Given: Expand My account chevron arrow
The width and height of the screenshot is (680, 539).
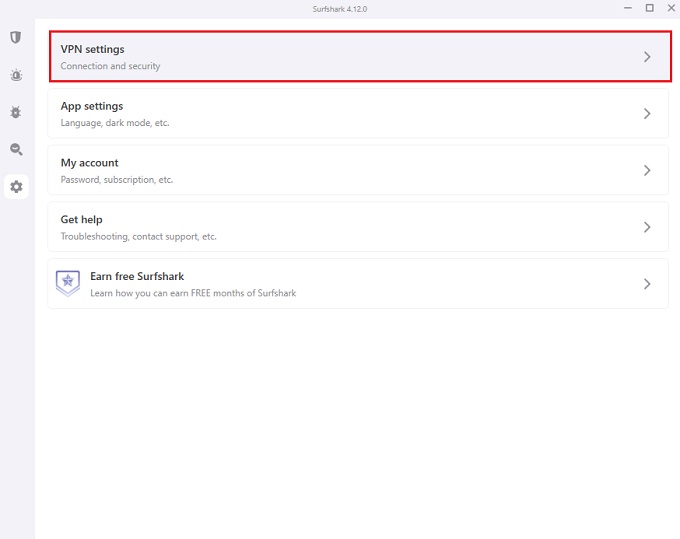Looking at the screenshot, I should coord(647,170).
